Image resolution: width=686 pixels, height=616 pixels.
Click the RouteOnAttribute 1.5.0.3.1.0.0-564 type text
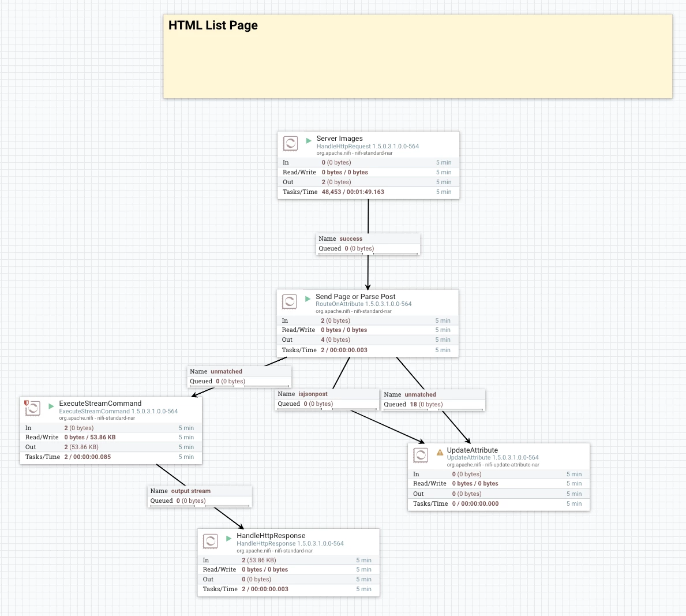363,304
